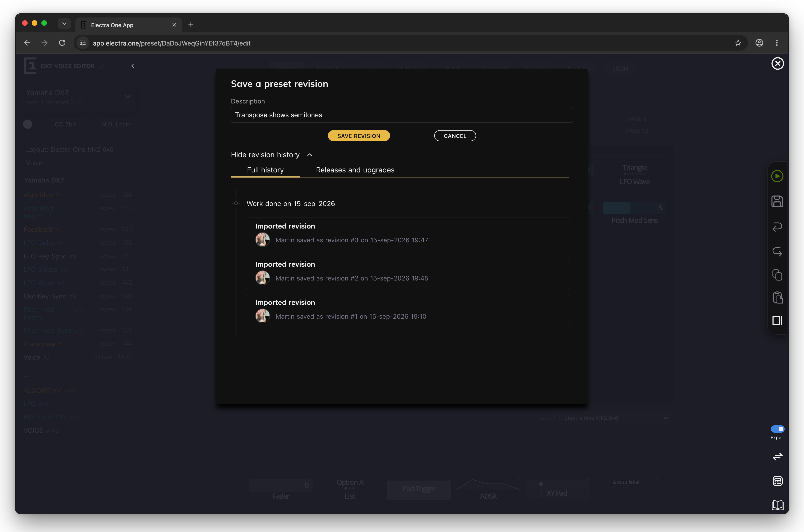Click the ADSR envelope control
Screen dimensions: 804x532
click(488, 489)
